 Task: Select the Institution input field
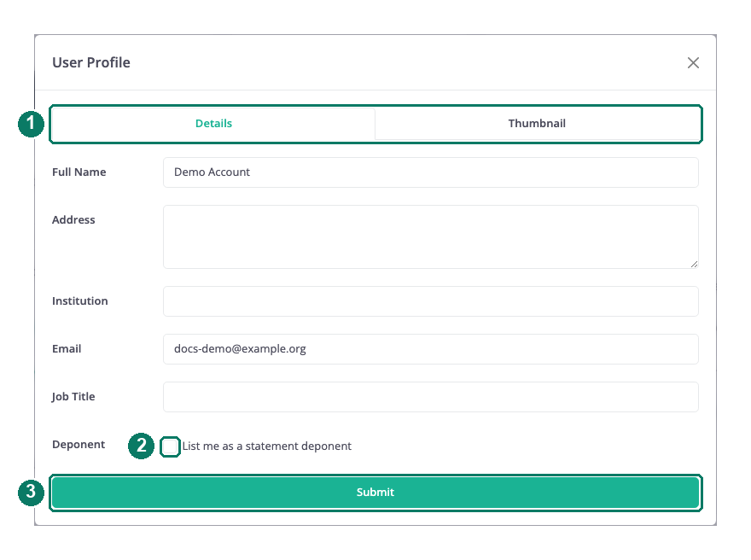click(x=431, y=301)
